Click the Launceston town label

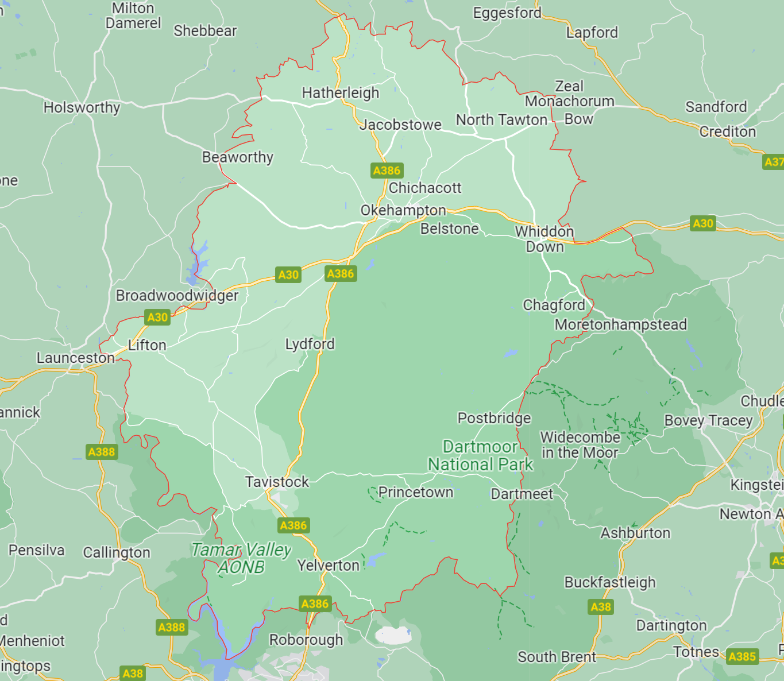[76, 358]
